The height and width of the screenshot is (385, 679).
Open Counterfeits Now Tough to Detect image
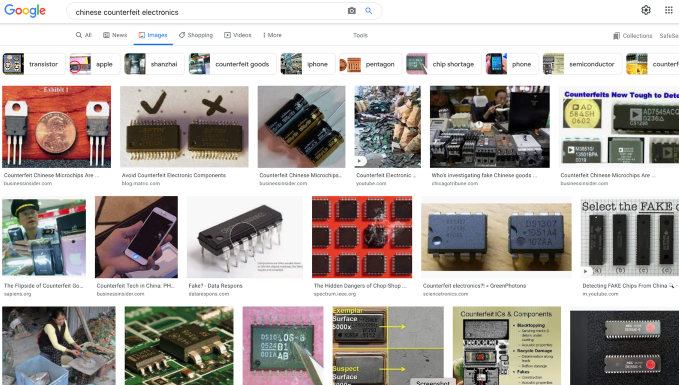click(619, 126)
